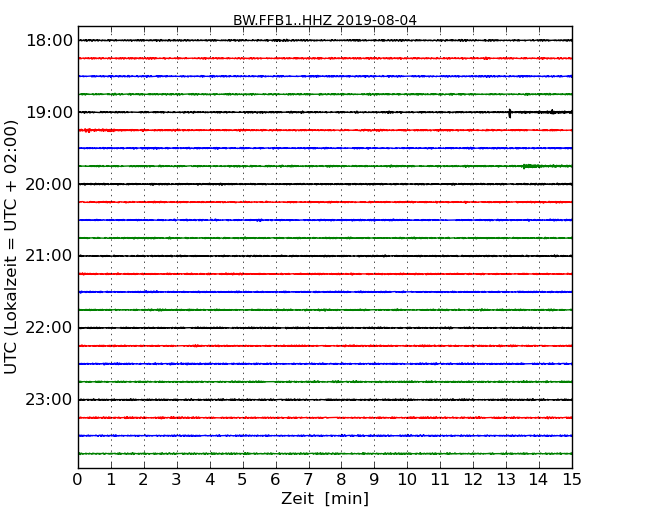Click the plot title BW.FFB1..HHZ 2019-08-04

325,20
